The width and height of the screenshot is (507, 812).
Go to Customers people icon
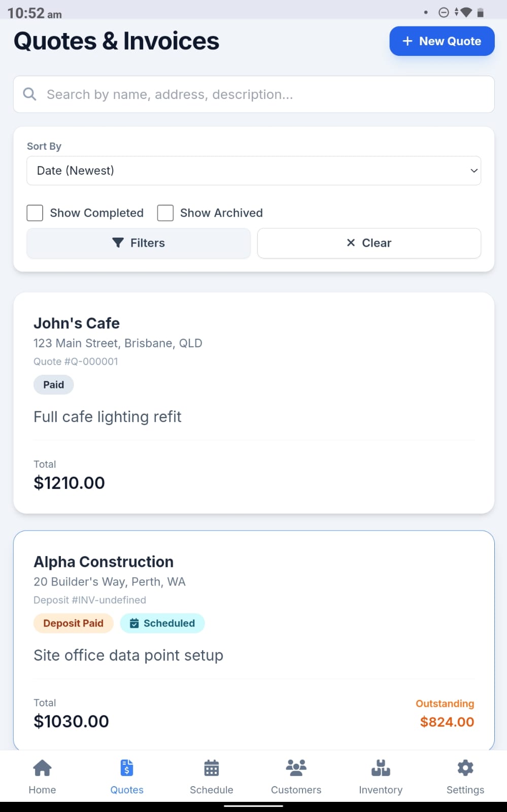click(296, 768)
